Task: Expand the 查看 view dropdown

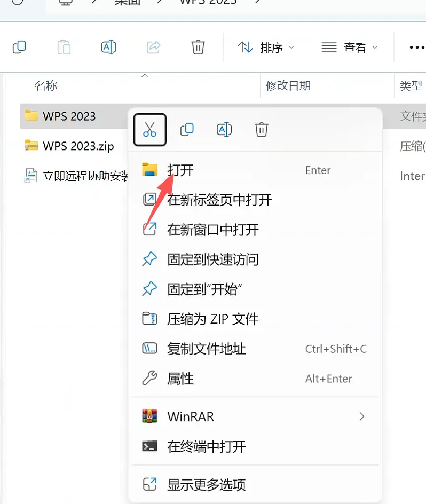Action: (x=350, y=47)
